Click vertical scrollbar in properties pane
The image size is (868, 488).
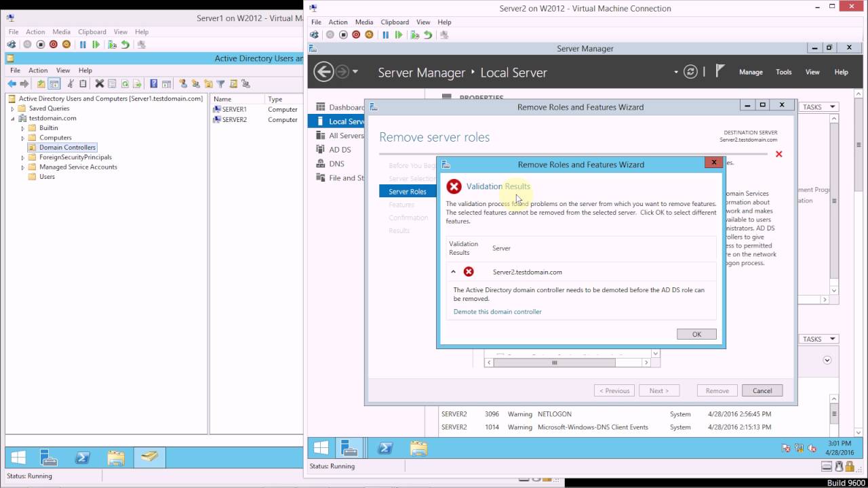[x=834, y=201]
